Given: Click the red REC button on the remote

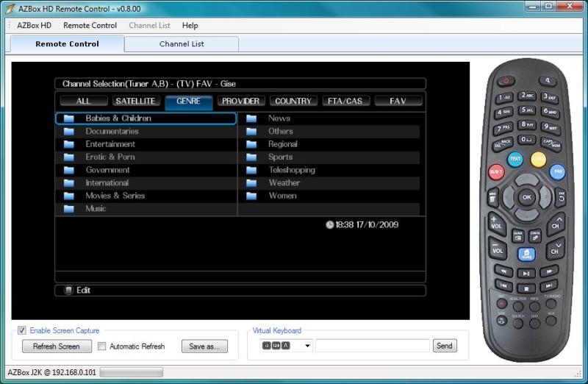Looking at the screenshot, I should (x=502, y=303).
